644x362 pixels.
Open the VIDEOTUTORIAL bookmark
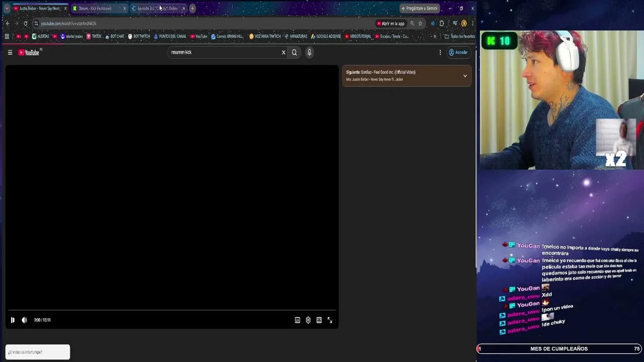(x=358, y=36)
